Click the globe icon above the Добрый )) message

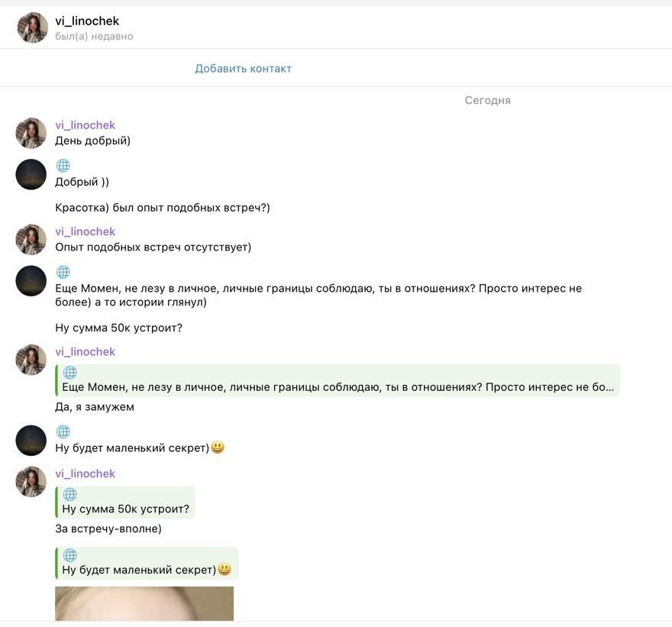tap(63, 166)
